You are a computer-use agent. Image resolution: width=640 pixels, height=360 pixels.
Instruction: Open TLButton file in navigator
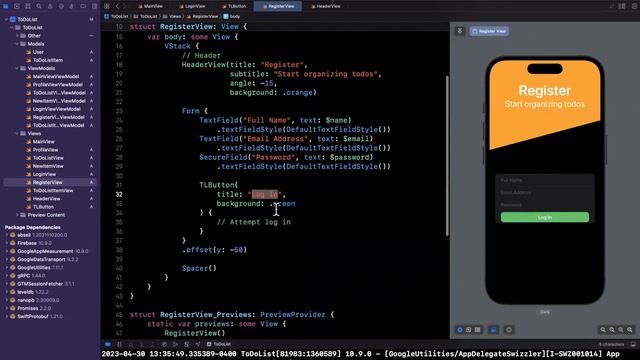pos(43,207)
